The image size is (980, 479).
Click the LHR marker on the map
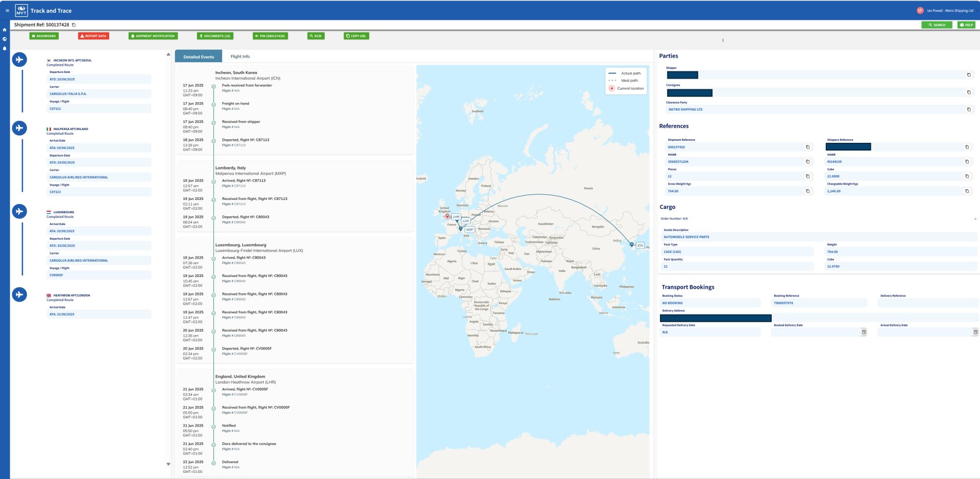click(456, 217)
